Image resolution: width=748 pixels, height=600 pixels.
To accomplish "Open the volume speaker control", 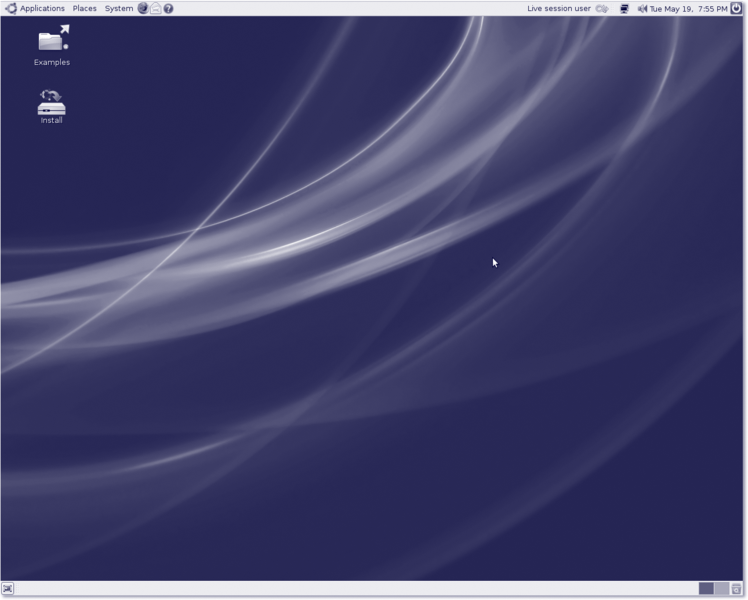I will pyautogui.click(x=642, y=8).
